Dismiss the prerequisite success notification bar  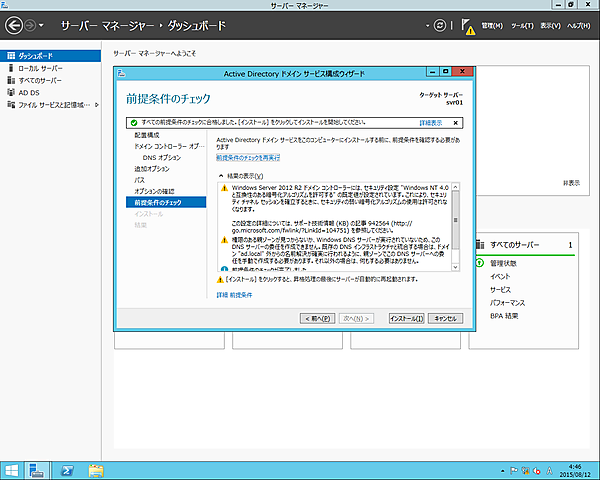coord(455,123)
